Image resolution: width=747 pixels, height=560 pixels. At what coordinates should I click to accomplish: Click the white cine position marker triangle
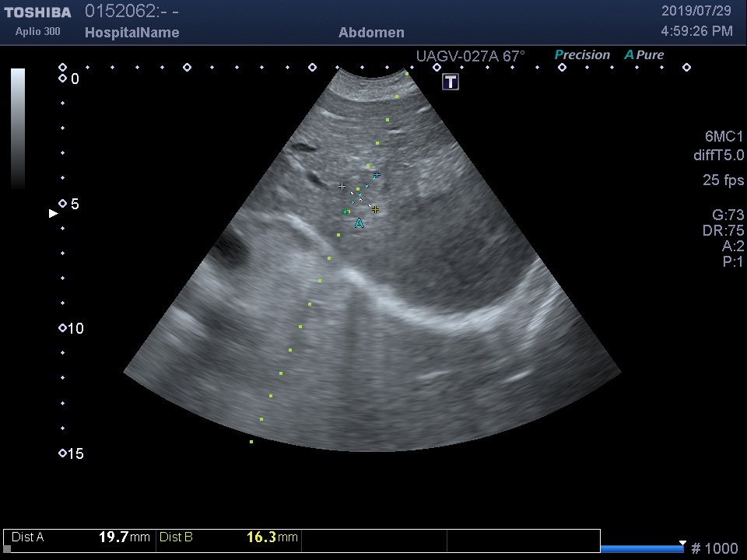[682, 543]
